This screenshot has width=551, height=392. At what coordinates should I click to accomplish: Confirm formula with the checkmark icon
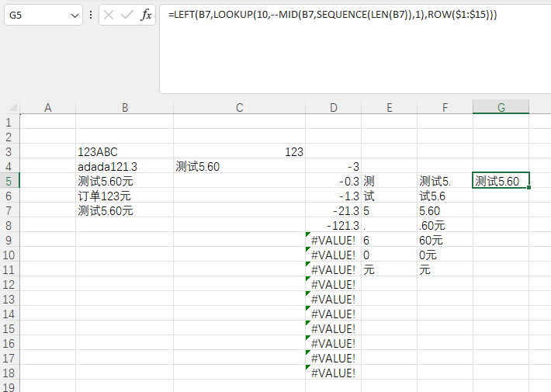click(126, 15)
